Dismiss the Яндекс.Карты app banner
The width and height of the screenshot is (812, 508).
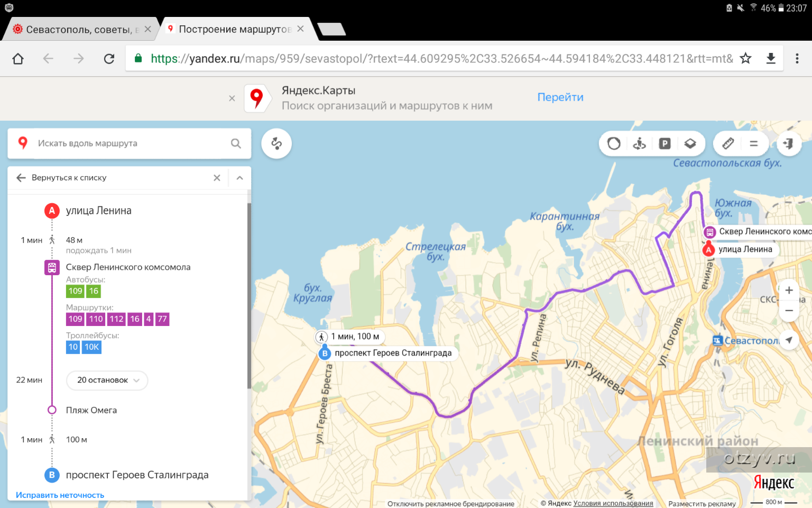click(232, 98)
